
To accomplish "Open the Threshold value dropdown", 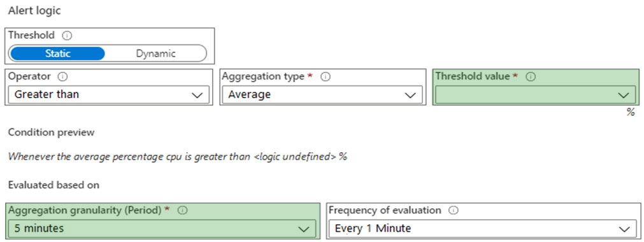I will point(536,94).
